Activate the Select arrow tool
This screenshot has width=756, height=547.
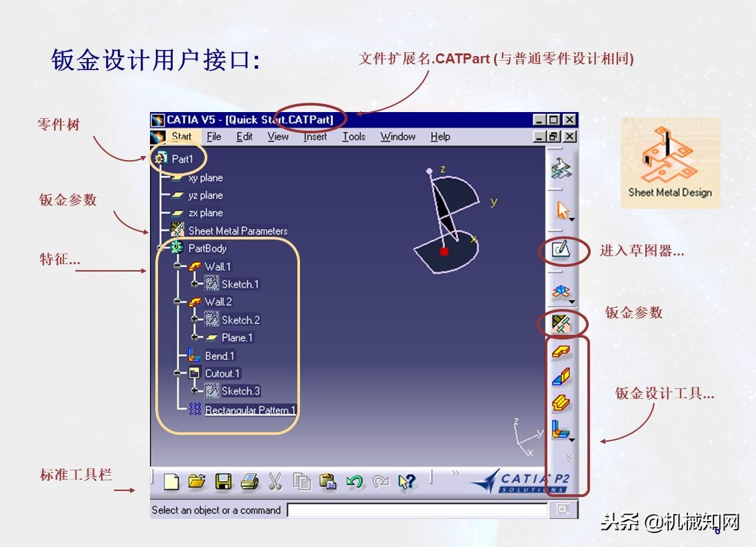tap(562, 208)
